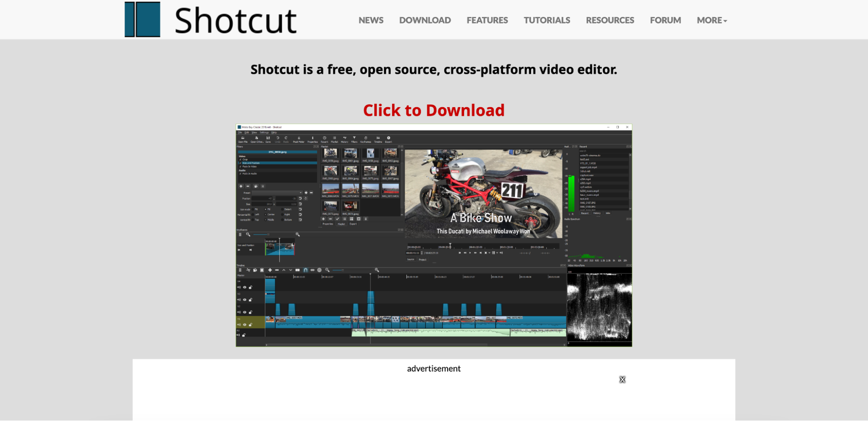Click the red 'Click to Download' heading
The height and width of the screenshot is (421, 868).
[434, 110]
